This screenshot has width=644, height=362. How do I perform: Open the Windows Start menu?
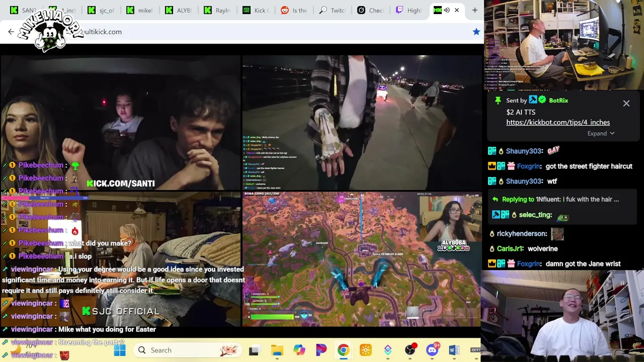click(x=120, y=350)
